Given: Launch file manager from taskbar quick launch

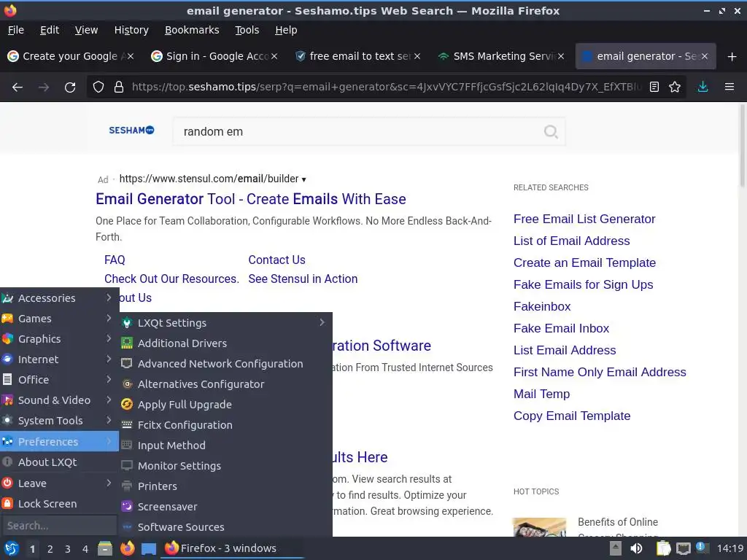Looking at the screenshot, I should [x=105, y=548].
